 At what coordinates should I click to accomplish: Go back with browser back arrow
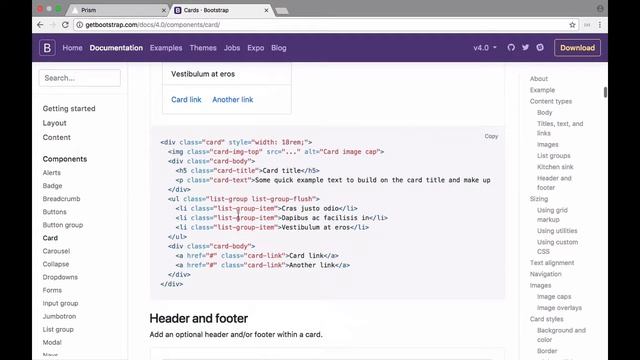40,25
